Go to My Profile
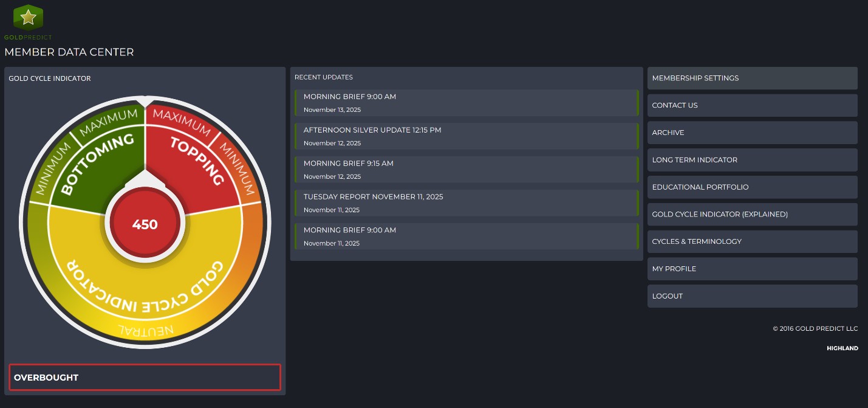868x408 pixels. (x=752, y=269)
